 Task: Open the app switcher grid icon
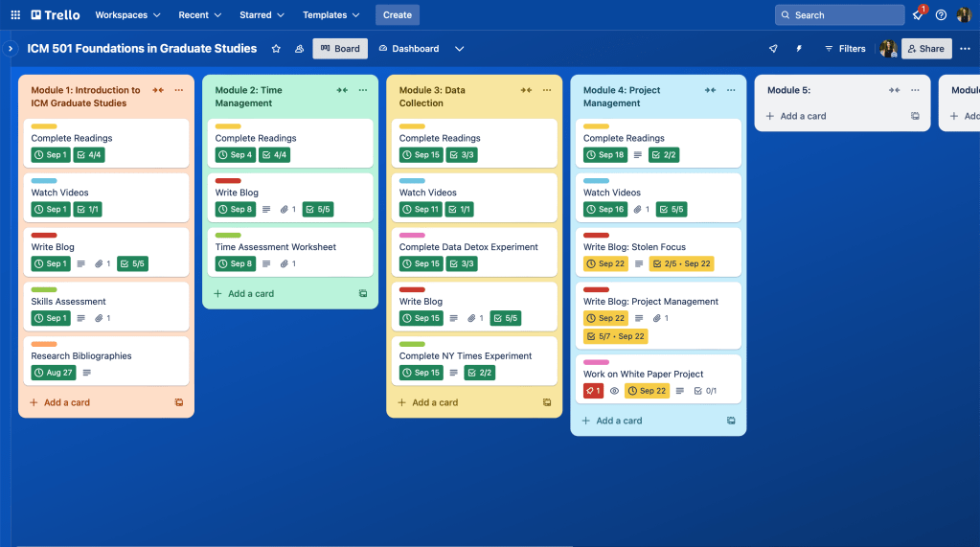click(15, 15)
